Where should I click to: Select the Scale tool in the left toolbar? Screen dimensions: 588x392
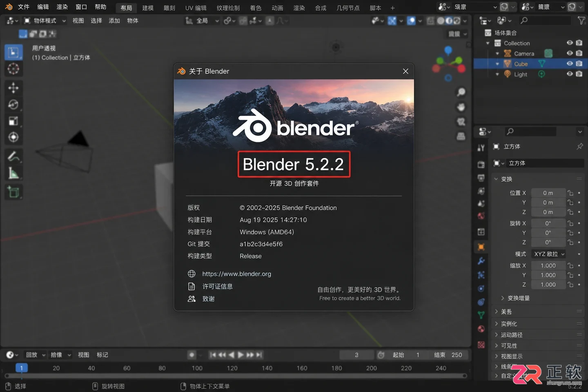(x=13, y=121)
